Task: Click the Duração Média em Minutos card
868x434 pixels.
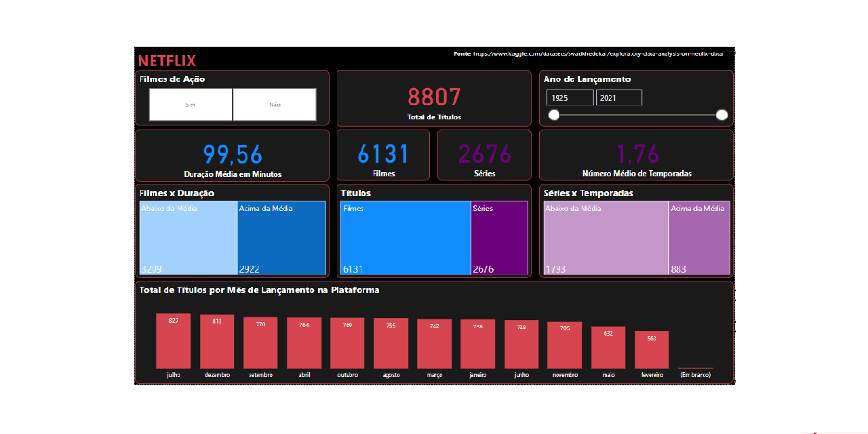Action: point(232,155)
